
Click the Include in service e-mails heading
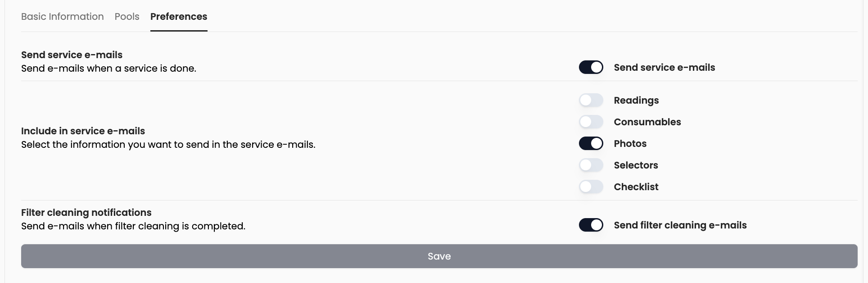[82, 131]
